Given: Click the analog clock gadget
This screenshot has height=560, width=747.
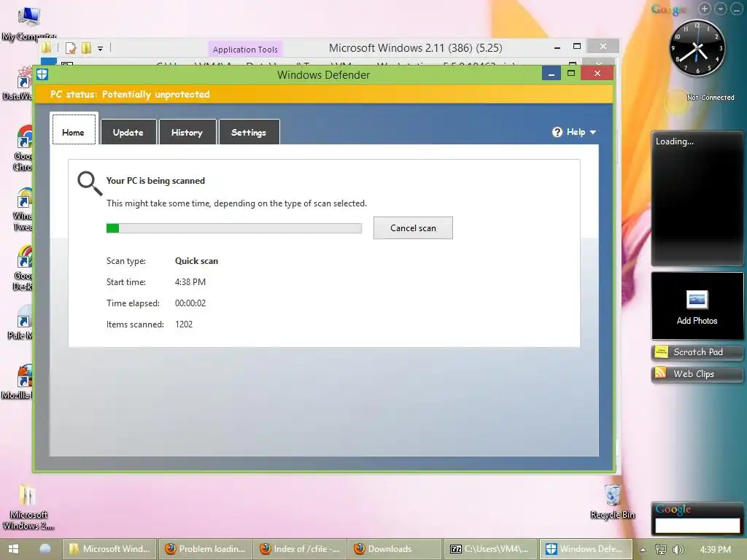Looking at the screenshot, I should 697,49.
